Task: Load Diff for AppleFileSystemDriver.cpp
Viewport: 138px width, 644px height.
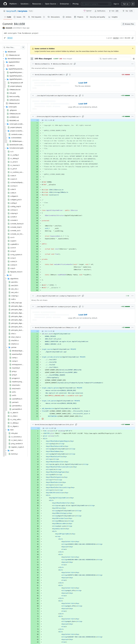Action: point(83,104)
